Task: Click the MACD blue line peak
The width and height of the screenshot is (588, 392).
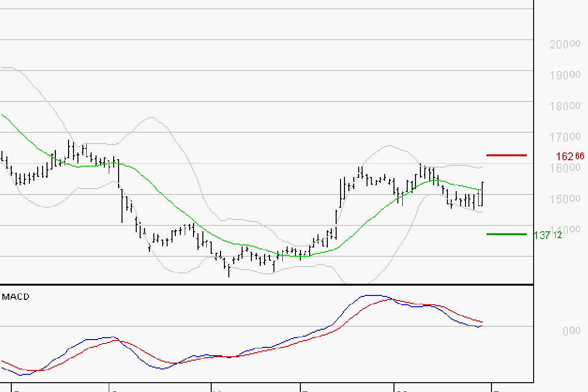Action: tap(372, 295)
